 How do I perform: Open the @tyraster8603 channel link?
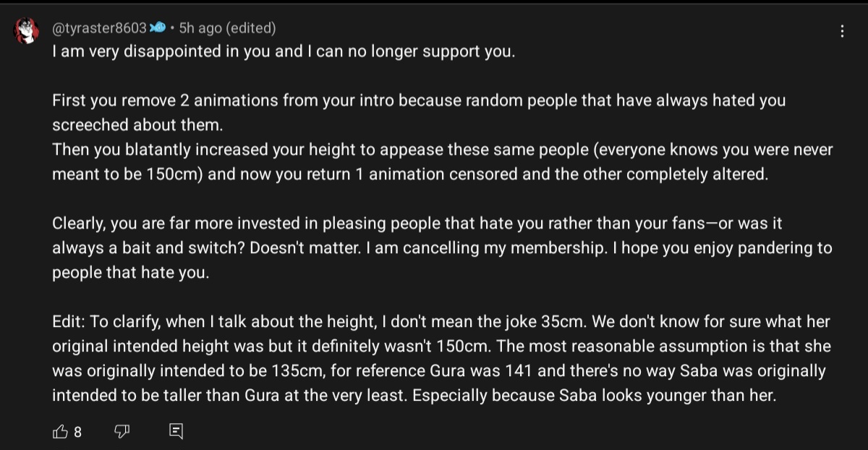click(100, 29)
